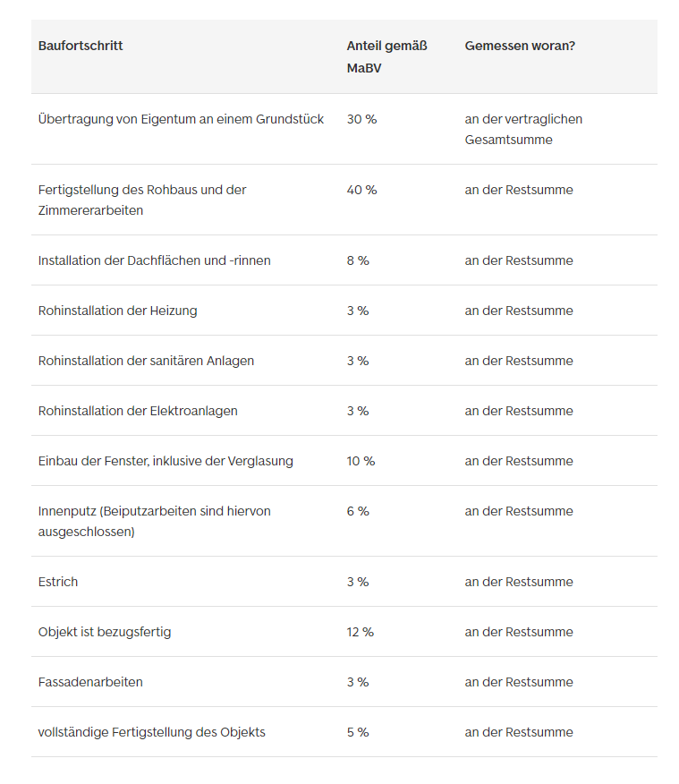The image size is (679, 784).
Task: Click vollständige Fertigstellung des Objekts text
Action: coord(151,732)
